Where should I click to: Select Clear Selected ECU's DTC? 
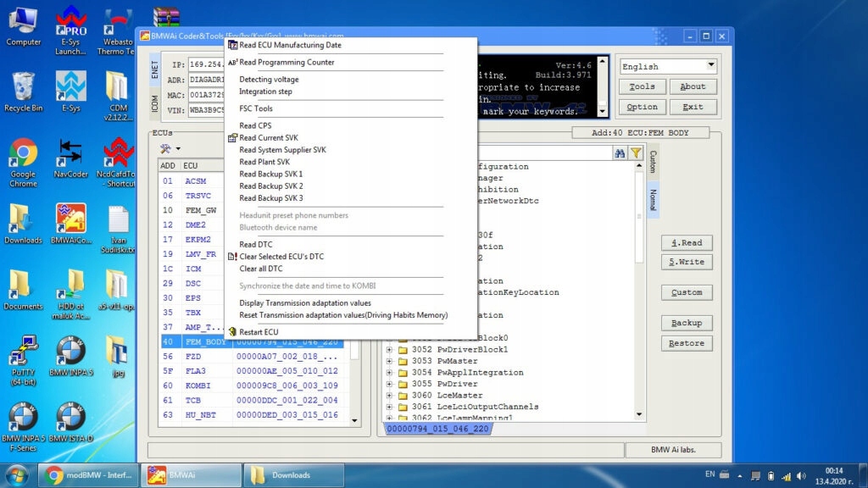281,257
